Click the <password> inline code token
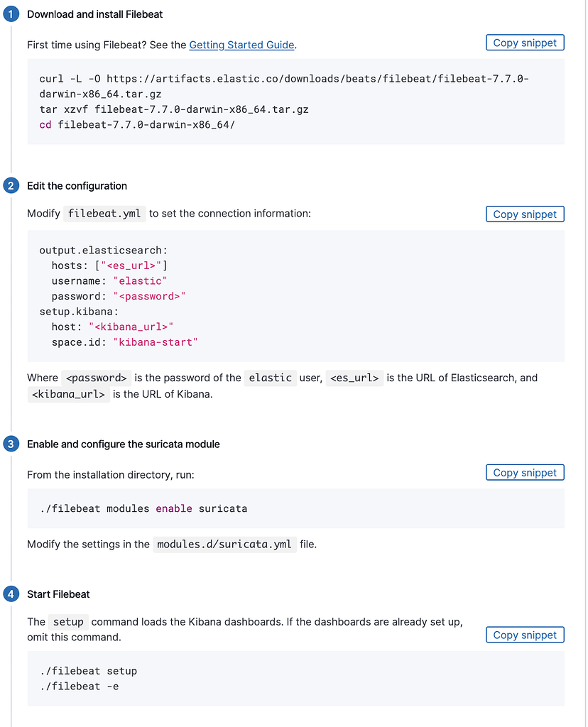 pos(96,378)
